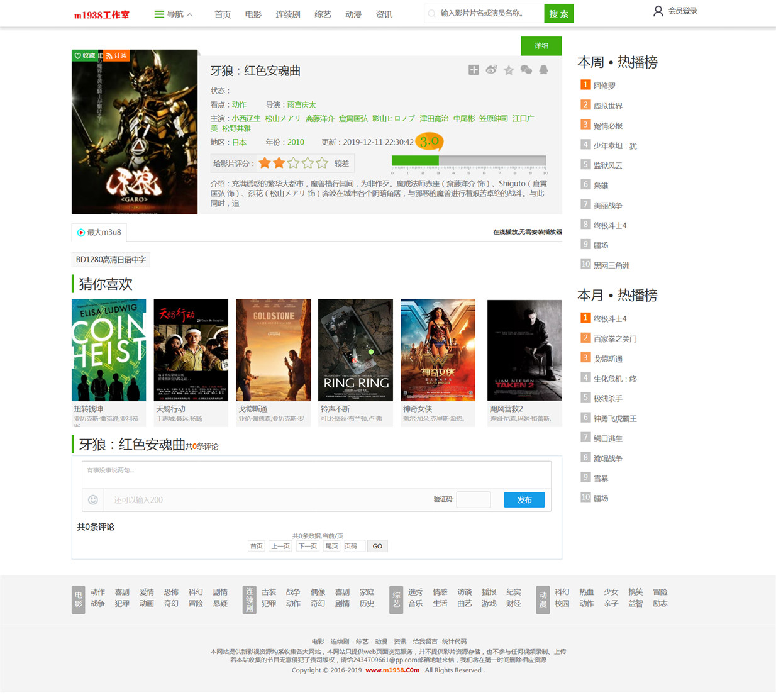Click the 日本 region link
This screenshot has height=700, width=776.
click(239, 142)
